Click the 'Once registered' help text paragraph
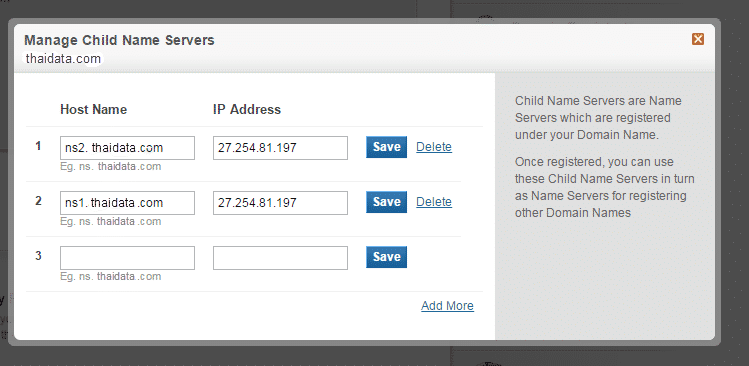Image resolution: width=749 pixels, height=366 pixels. [x=605, y=187]
